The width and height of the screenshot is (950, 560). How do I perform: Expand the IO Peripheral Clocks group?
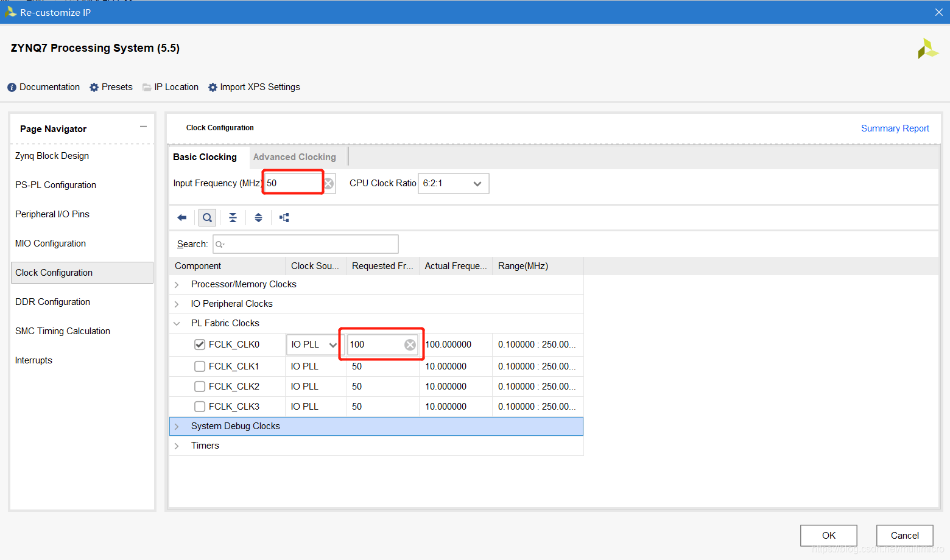[x=177, y=304]
